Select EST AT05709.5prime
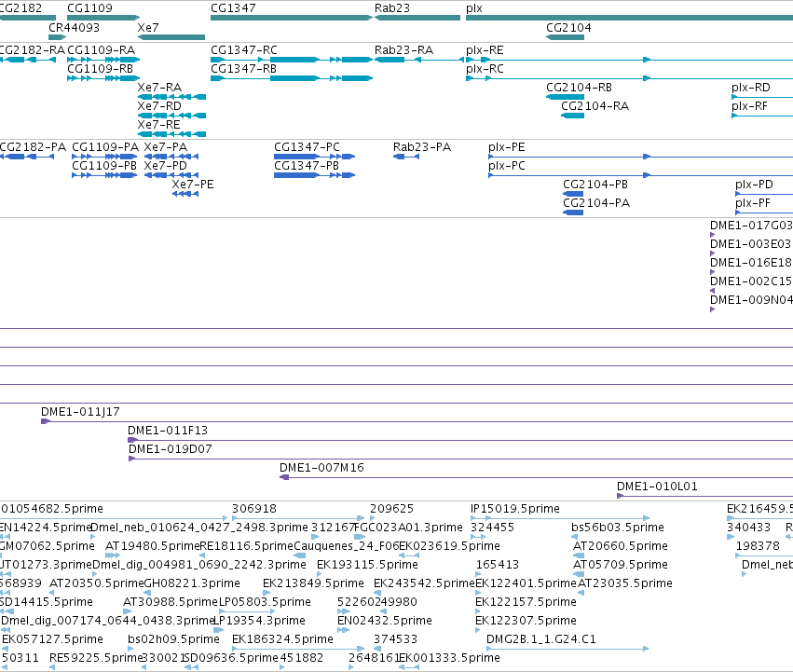This screenshot has height=672, width=793. point(579,574)
